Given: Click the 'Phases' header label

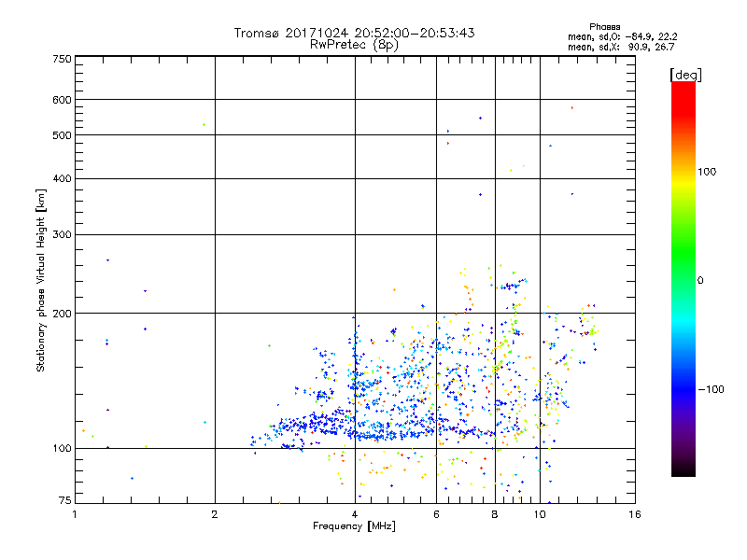Looking at the screenshot, I should [x=604, y=27].
